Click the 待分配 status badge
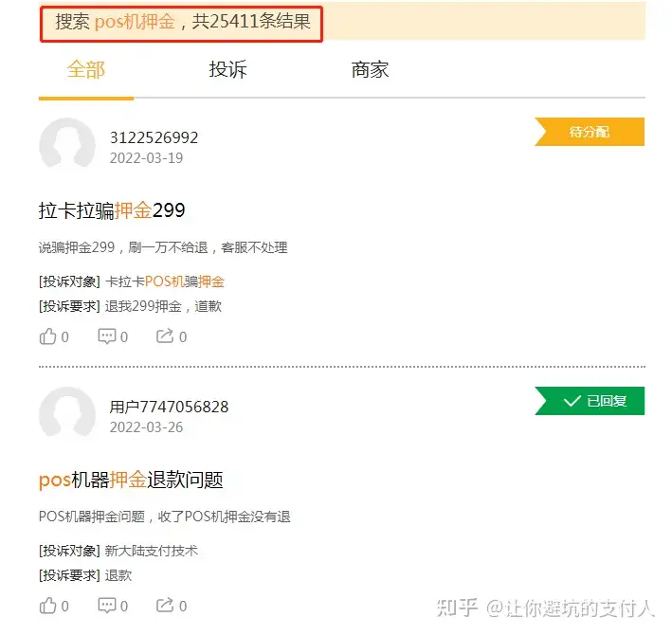The width and height of the screenshot is (672, 635). 590,132
